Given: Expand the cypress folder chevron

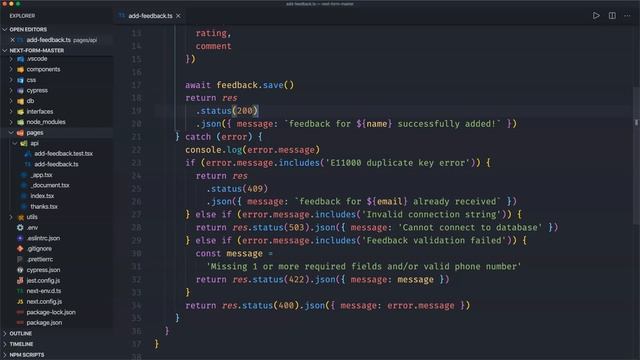Looking at the screenshot, I should point(11,91).
